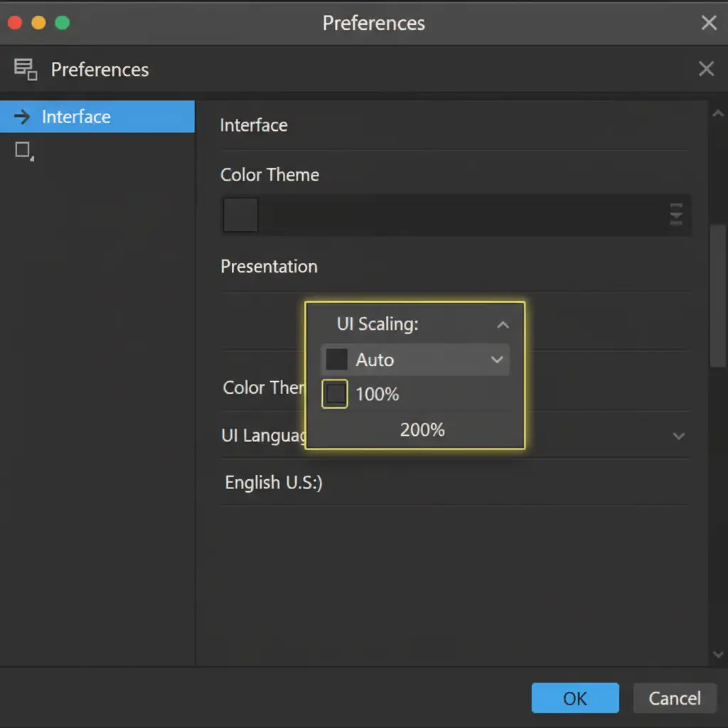This screenshot has width=728, height=728.
Task: Click the vertical scrollbar thumb
Action: 717,295
